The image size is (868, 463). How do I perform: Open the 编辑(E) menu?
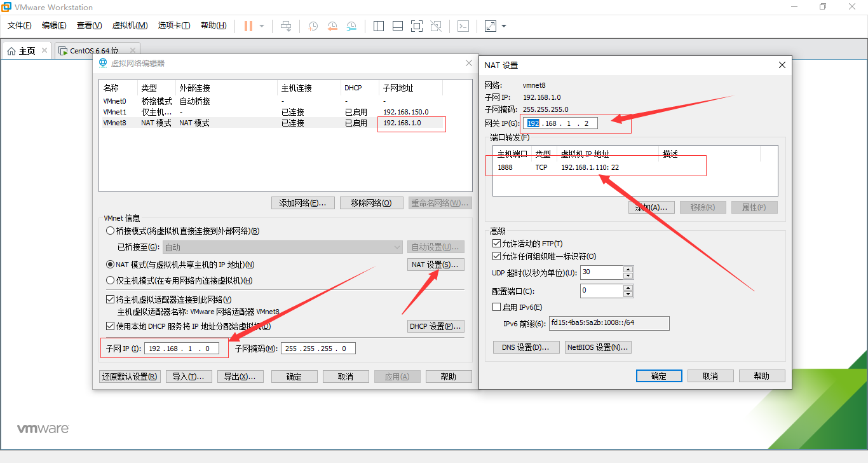point(54,25)
